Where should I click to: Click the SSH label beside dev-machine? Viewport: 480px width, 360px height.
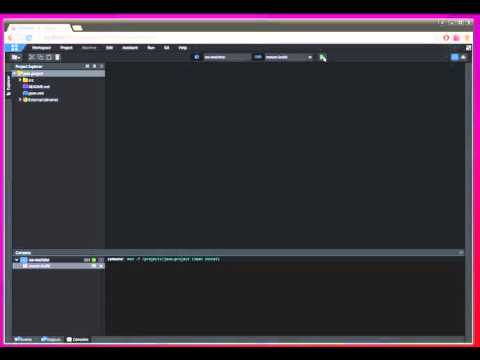coord(87,260)
